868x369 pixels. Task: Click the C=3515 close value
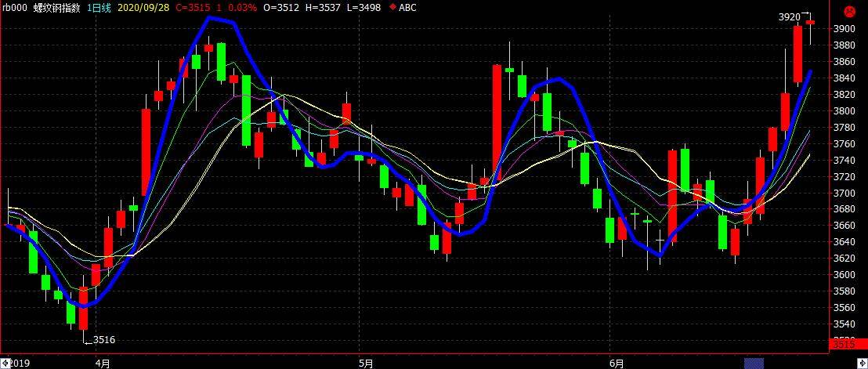[x=191, y=8]
